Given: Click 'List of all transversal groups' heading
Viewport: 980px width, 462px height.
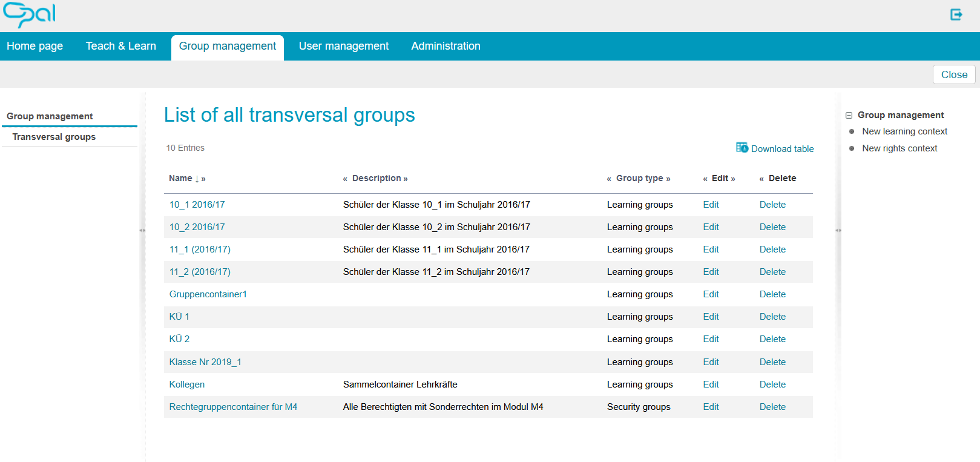Looking at the screenshot, I should [x=289, y=115].
